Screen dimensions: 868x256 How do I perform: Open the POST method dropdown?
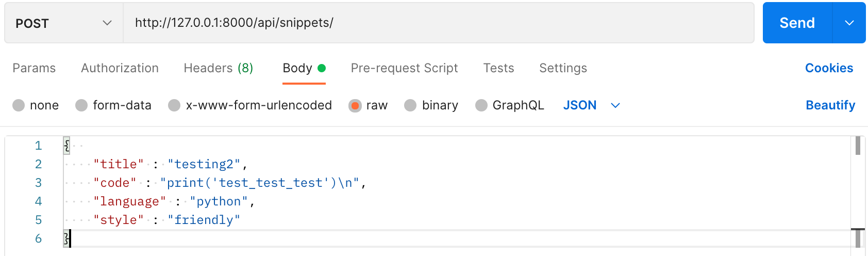pyautogui.click(x=63, y=23)
